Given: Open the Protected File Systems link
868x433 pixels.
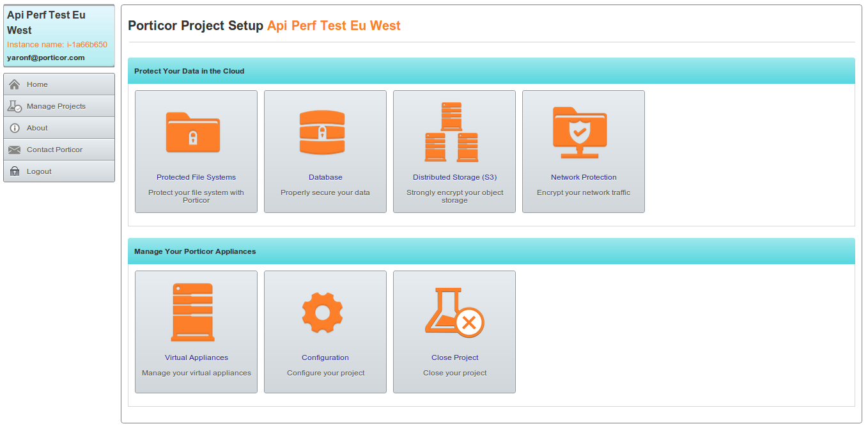Looking at the screenshot, I should click(x=196, y=177).
